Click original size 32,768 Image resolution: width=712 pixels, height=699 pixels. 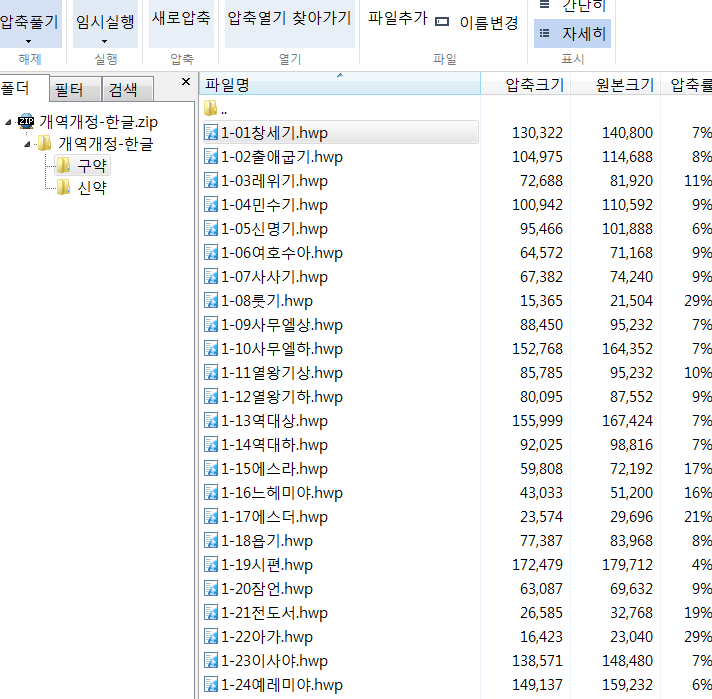(x=631, y=613)
